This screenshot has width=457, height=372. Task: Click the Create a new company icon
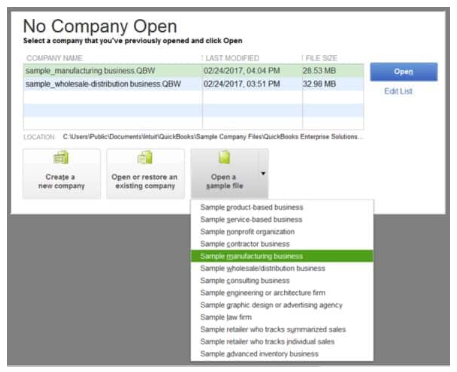61,157
